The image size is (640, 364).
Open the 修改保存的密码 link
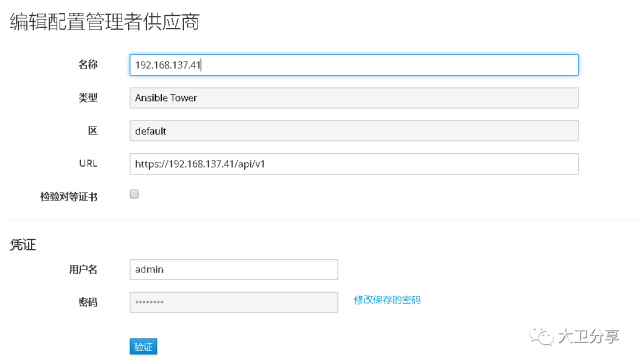(387, 300)
